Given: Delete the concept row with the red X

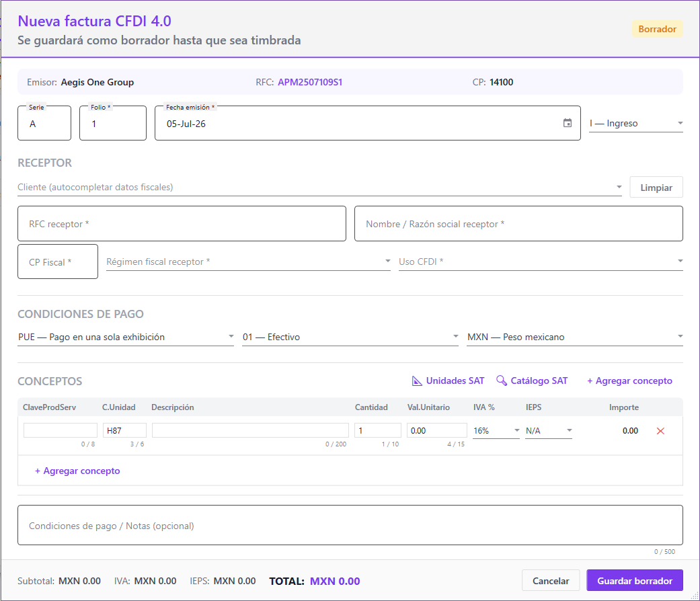Looking at the screenshot, I should click(x=660, y=431).
